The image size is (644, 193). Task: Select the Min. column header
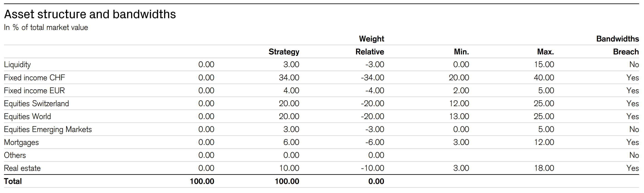click(x=461, y=52)
